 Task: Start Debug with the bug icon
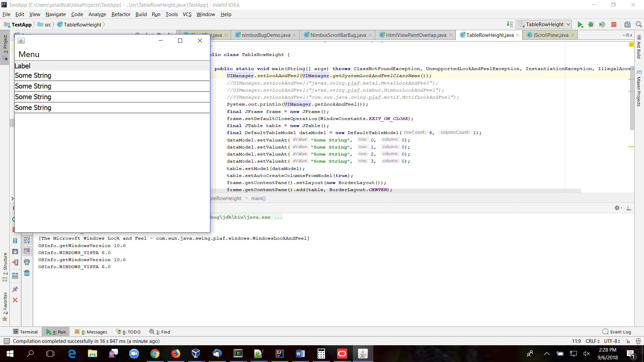[591, 24]
